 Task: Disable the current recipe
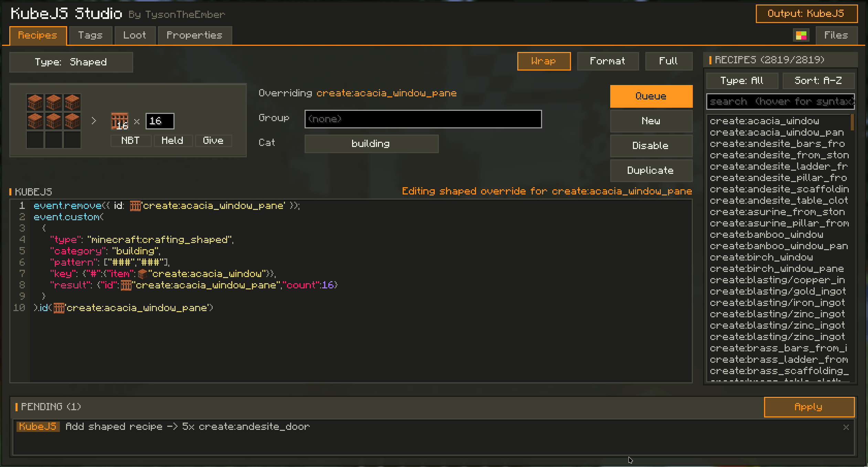tap(651, 146)
